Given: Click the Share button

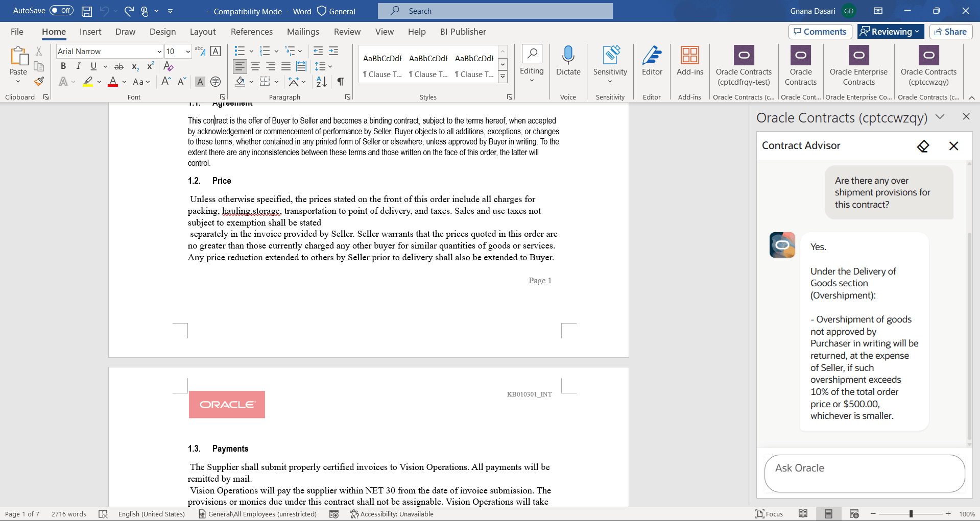Looking at the screenshot, I should click(950, 32).
